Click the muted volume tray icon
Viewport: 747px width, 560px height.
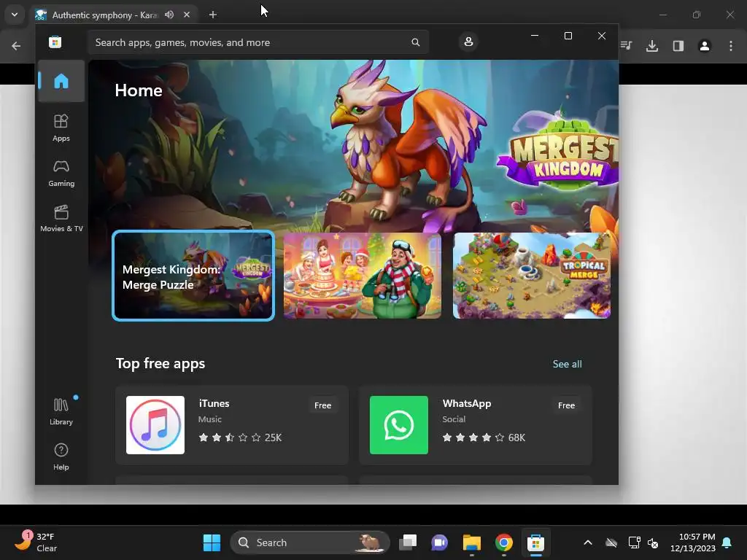coord(653,542)
